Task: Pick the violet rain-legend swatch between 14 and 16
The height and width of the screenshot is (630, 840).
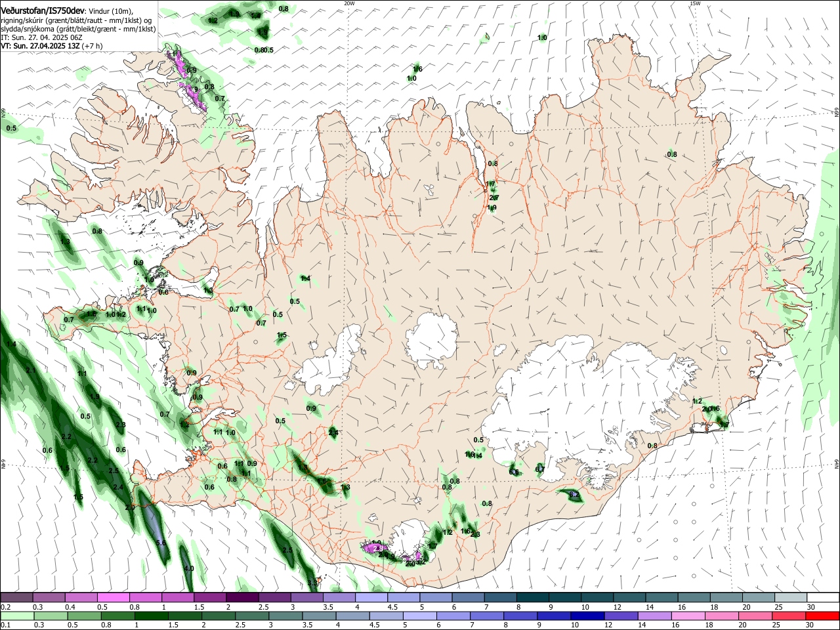Action: (x=654, y=616)
